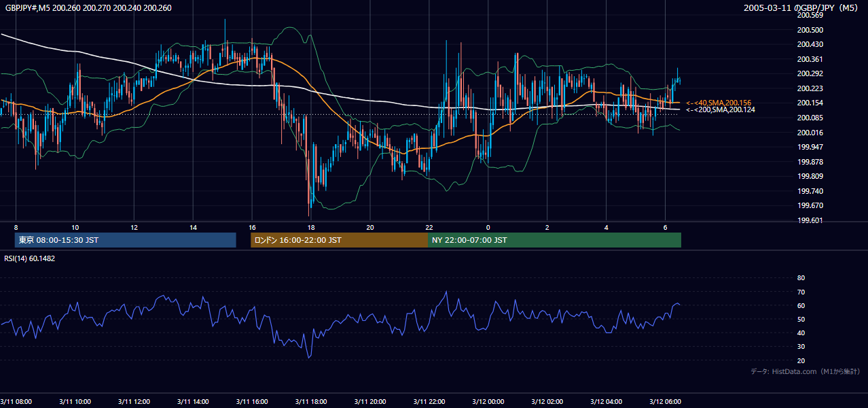Select the 東京 08:00-15:30 JST session bar
The width and height of the screenshot is (868, 408).
tap(125, 240)
